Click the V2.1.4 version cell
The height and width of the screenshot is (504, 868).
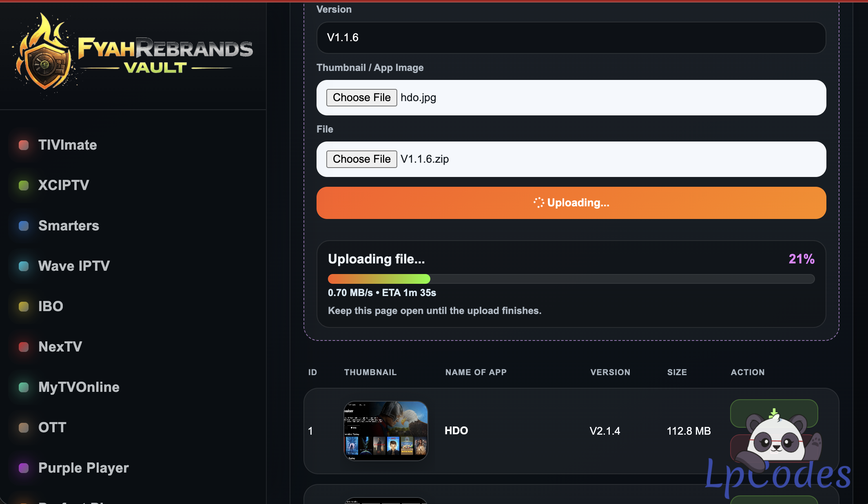pyautogui.click(x=604, y=431)
